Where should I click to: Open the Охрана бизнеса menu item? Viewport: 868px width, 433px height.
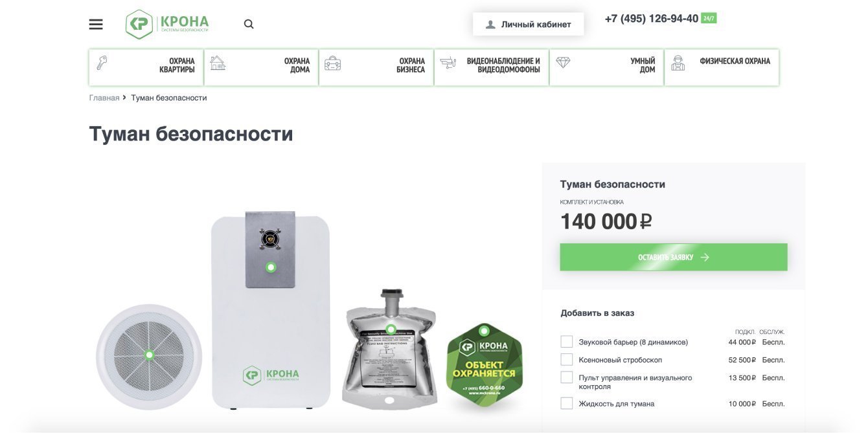376,67
